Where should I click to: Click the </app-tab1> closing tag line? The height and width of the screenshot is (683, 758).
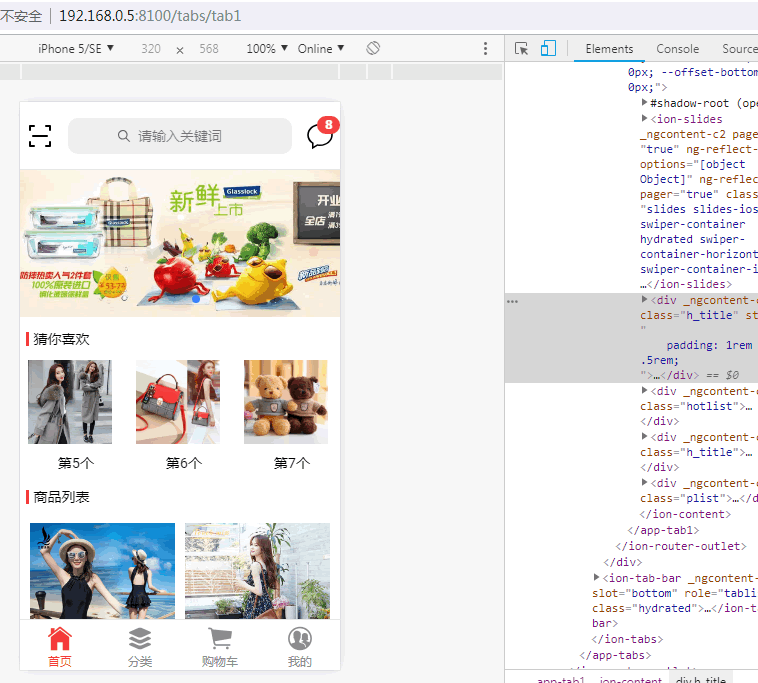pos(663,530)
